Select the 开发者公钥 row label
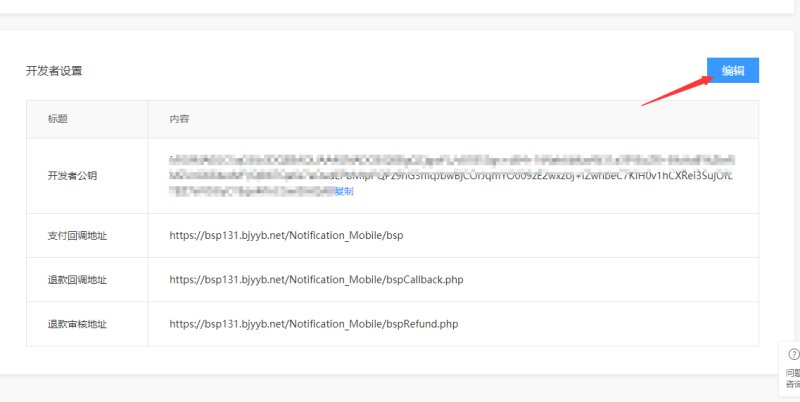Image resolution: width=800 pixels, height=402 pixels. point(72,175)
